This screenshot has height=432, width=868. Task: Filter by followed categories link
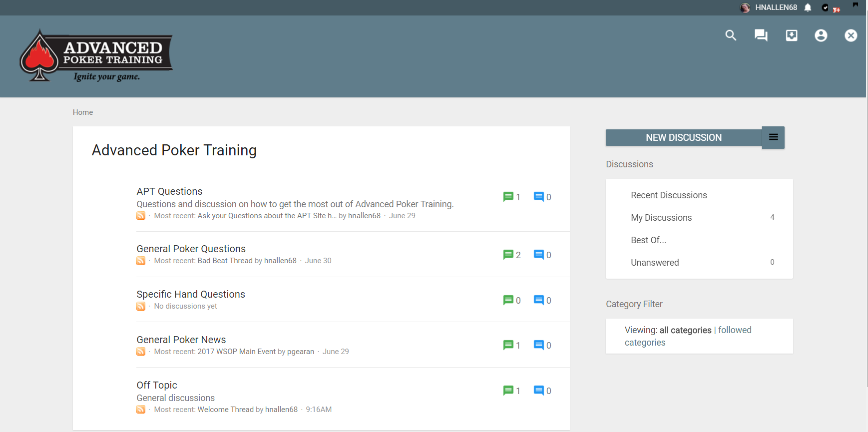[x=688, y=336]
